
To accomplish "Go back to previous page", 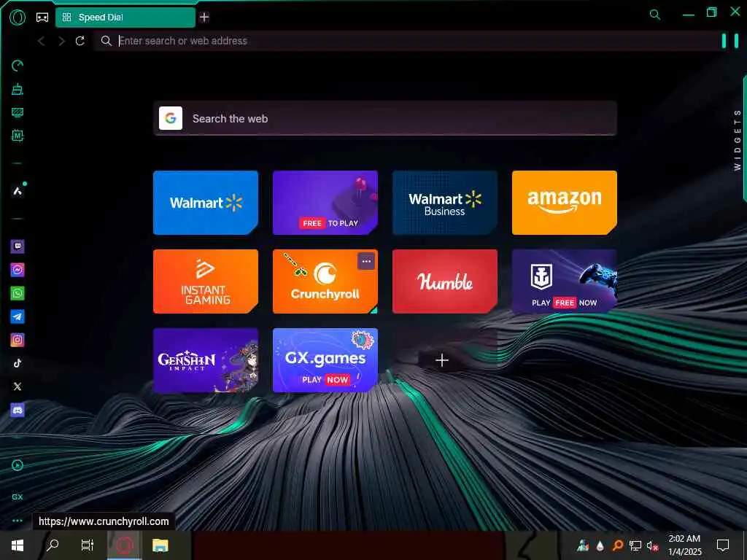I will (42, 41).
